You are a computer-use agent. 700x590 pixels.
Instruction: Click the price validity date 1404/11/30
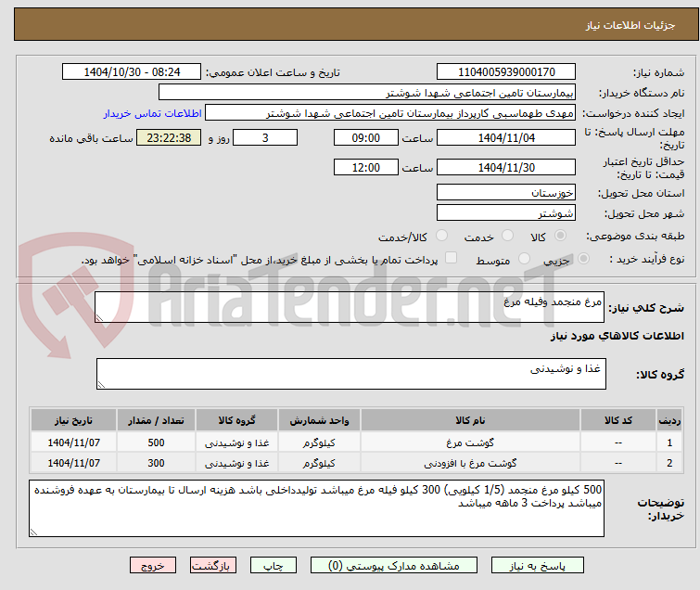(506, 168)
